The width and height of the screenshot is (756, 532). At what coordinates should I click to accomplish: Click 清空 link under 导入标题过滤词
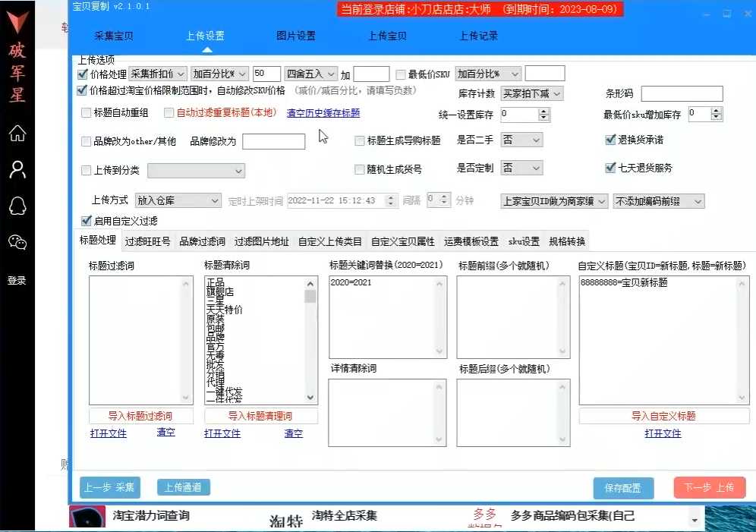pos(166,433)
